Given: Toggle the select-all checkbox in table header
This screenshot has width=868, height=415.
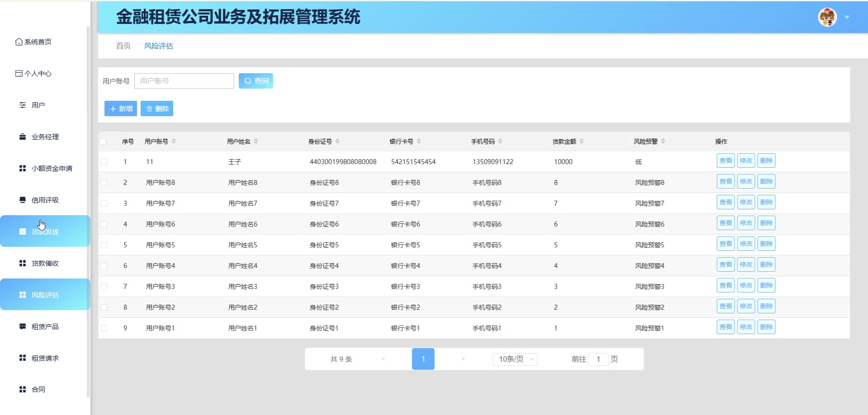Looking at the screenshot, I should click(103, 141).
